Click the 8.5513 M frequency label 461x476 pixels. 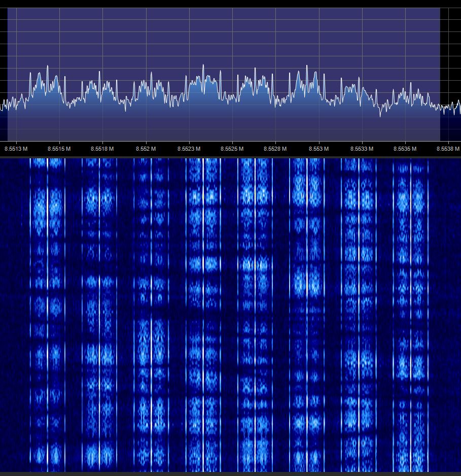(x=16, y=149)
